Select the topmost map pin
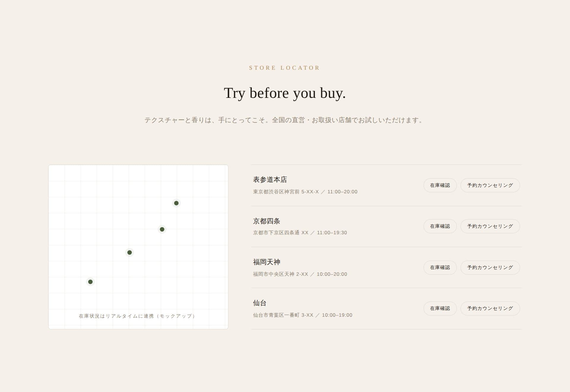 pyautogui.click(x=176, y=203)
